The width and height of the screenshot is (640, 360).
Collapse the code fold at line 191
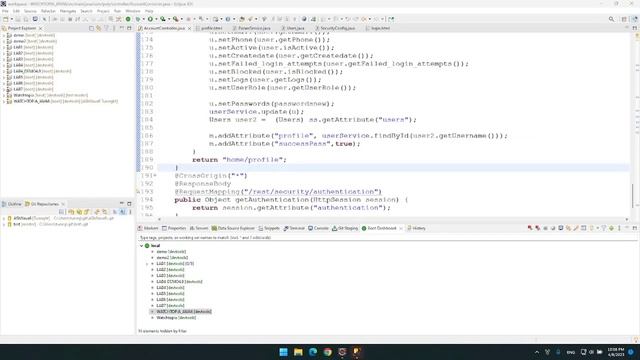click(155, 176)
